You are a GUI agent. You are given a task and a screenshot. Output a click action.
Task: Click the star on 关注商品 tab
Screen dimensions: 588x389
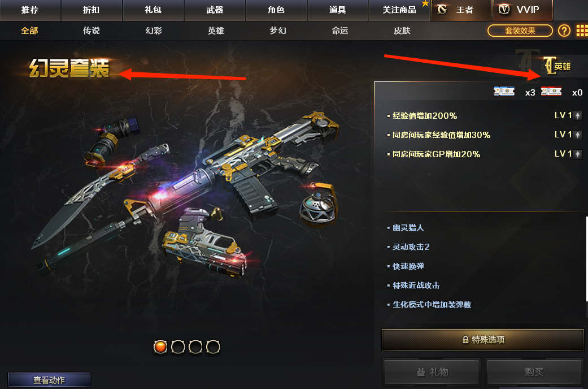[x=425, y=4]
